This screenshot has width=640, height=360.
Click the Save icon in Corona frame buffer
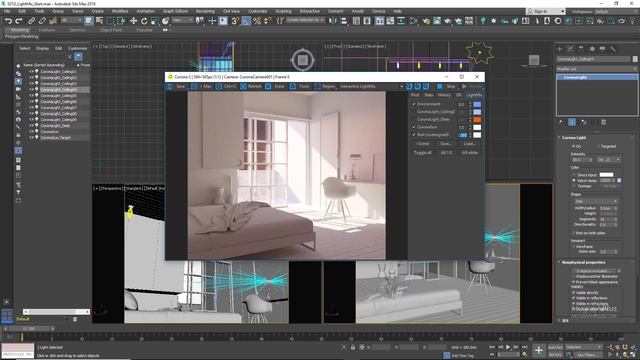coord(170,87)
